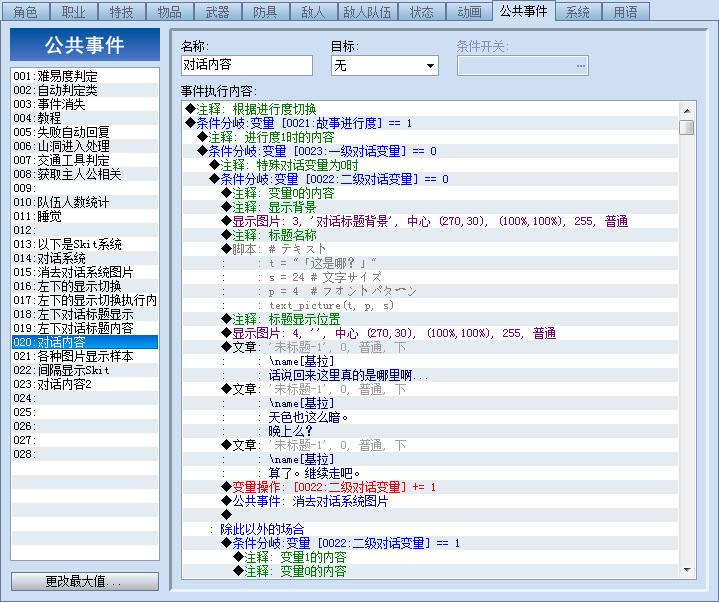Select the 显示图片: 4 command line
The width and height of the screenshot is (719, 602).
pyautogui.click(x=430, y=333)
